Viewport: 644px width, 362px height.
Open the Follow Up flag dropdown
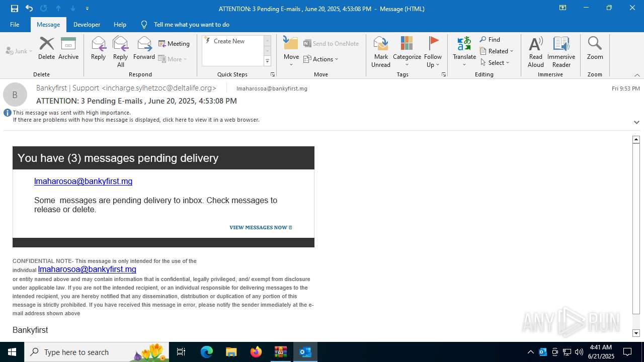[433, 52]
